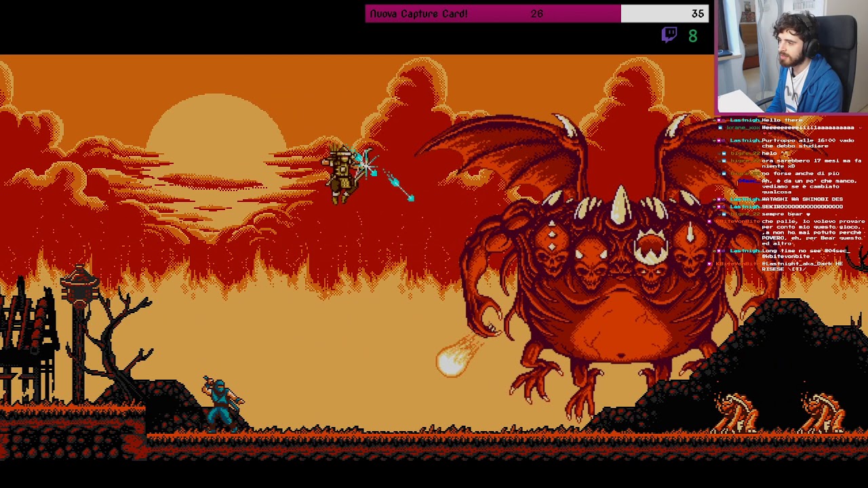Click the krane_xox username in chat
The height and width of the screenshot is (488, 868).
pyautogui.click(x=743, y=127)
